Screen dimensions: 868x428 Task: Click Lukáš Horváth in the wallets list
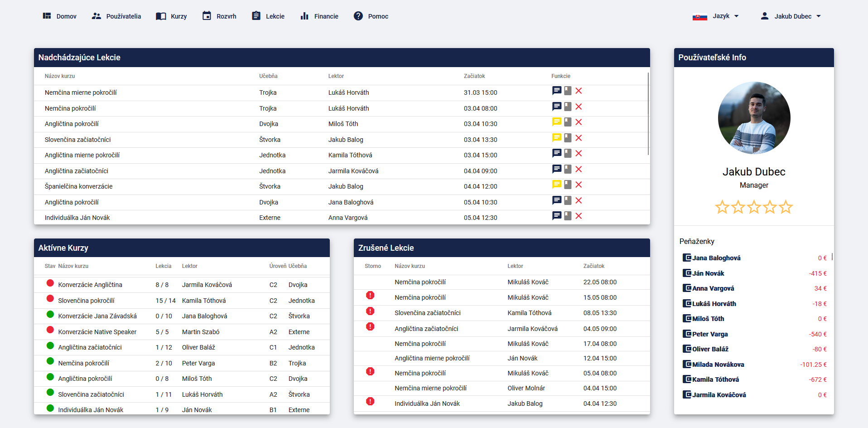pos(714,304)
